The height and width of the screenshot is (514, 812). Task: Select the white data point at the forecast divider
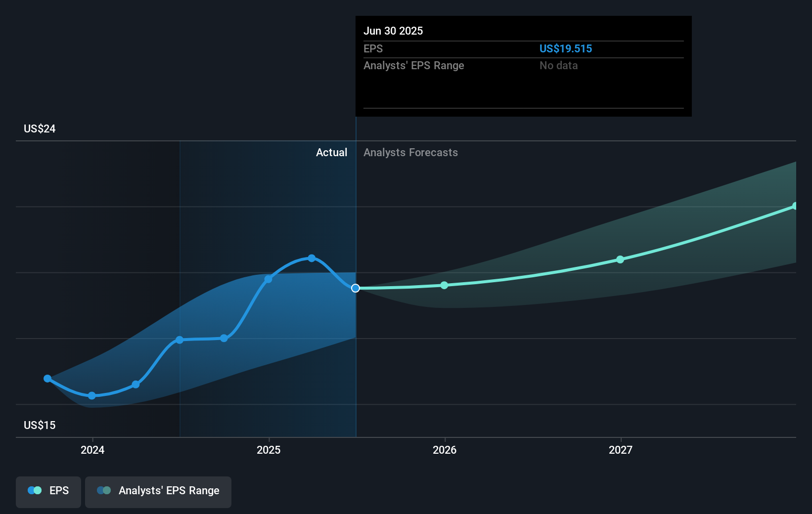click(x=355, y=288)
